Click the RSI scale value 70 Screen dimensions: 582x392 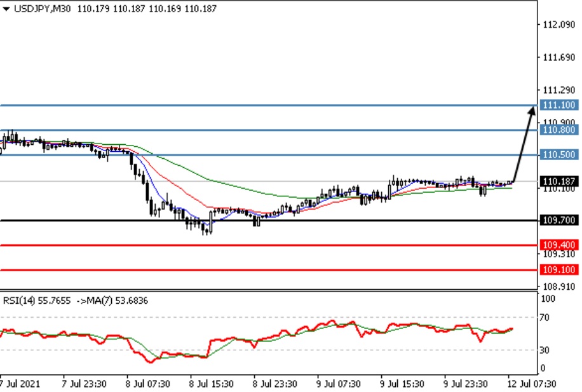[545, 318]
